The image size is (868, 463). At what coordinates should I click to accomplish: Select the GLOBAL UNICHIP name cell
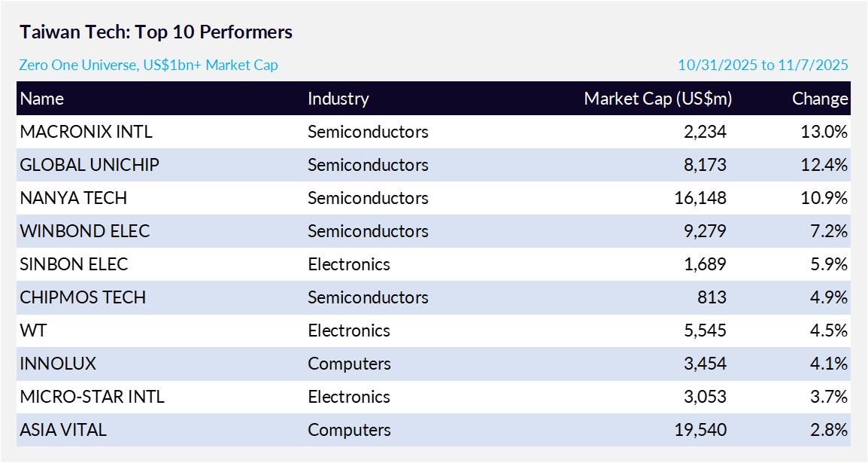coord(90,165)
